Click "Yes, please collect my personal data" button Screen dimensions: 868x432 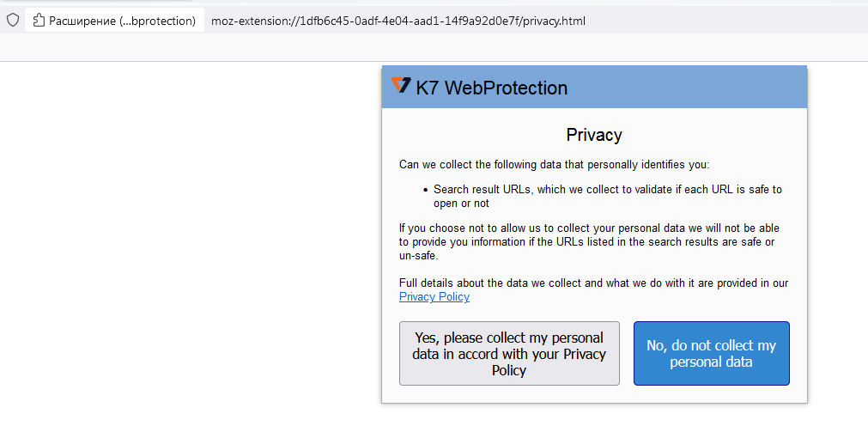pyautogui.click(x=509, y=354)
